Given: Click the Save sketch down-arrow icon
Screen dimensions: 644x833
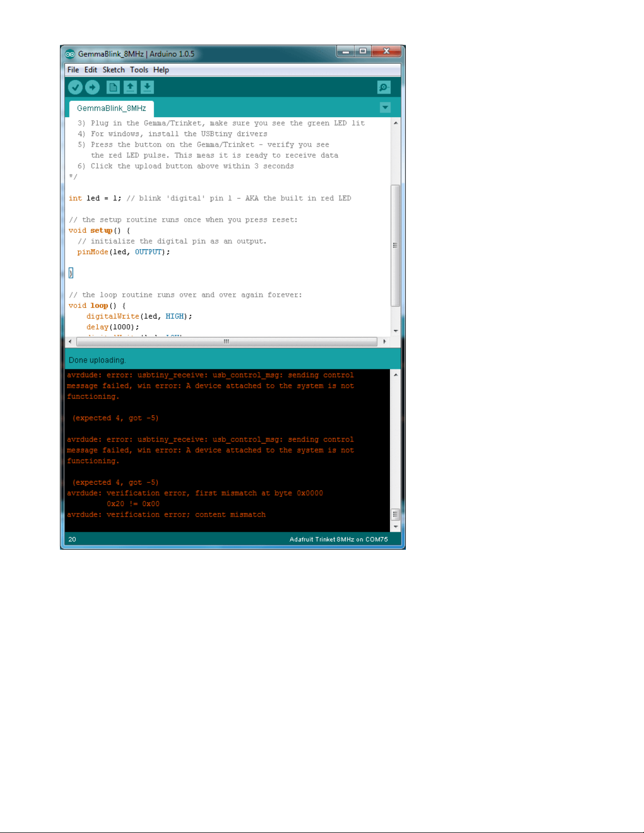Looking at the screenshot, I should [x=147, y=87].
